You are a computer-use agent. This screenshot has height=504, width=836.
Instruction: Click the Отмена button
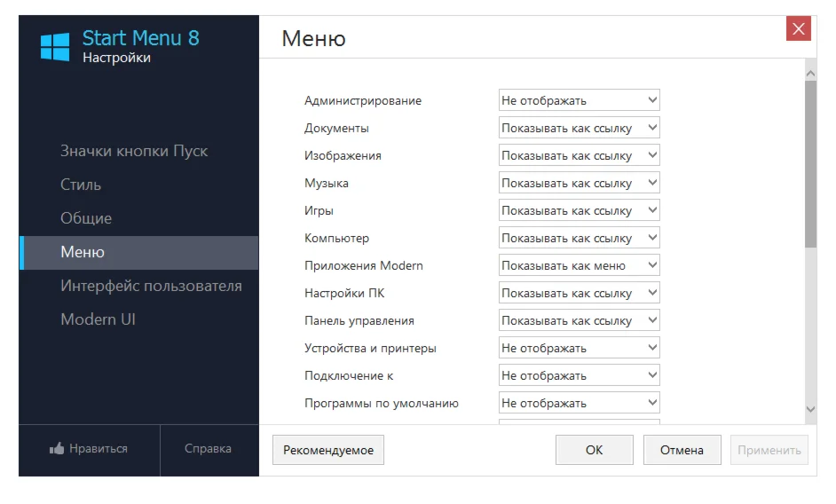point(682,450)
